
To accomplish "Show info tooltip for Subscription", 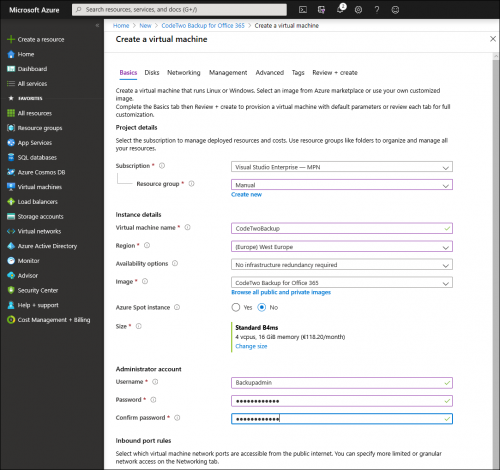I will click(x=162, y=166).
